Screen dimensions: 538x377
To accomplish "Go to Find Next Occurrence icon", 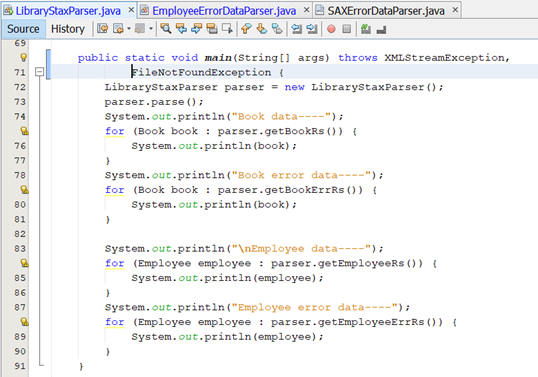I will coord(197,29).
